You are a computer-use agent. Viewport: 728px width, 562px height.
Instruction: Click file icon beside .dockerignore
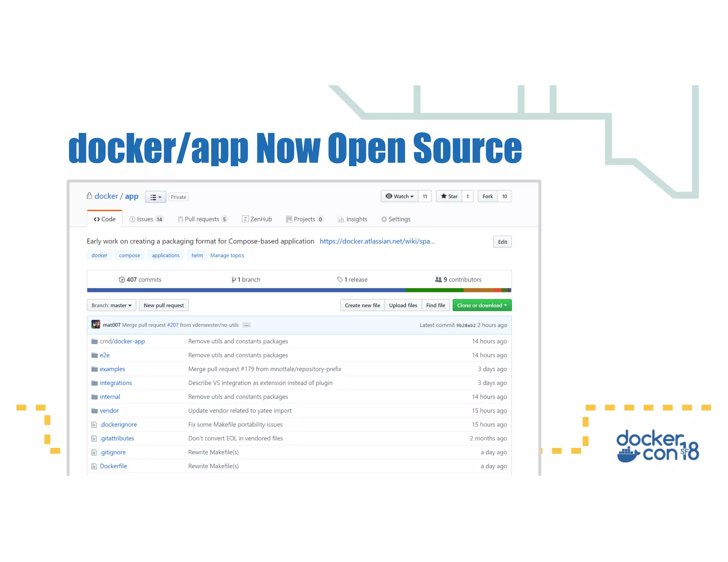coord(94,425)
